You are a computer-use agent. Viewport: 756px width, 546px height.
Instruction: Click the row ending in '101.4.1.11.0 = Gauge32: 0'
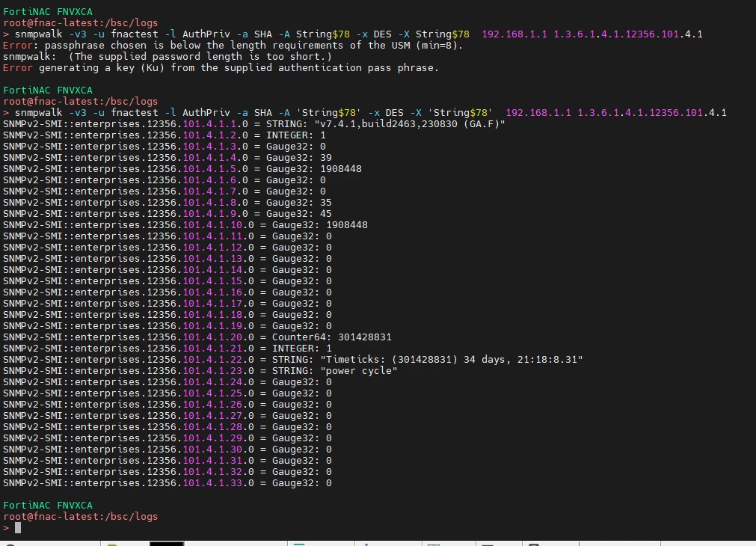pos(168,236)
